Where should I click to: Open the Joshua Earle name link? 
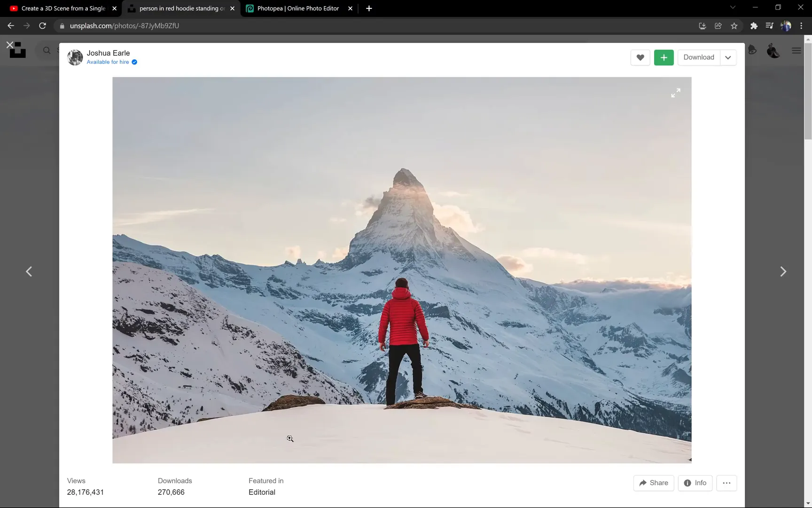108,53
